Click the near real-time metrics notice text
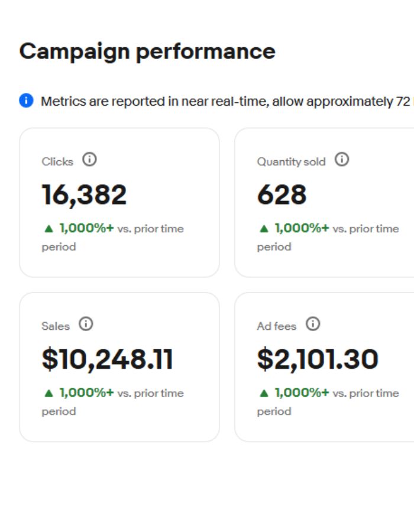 click(225, 101)
